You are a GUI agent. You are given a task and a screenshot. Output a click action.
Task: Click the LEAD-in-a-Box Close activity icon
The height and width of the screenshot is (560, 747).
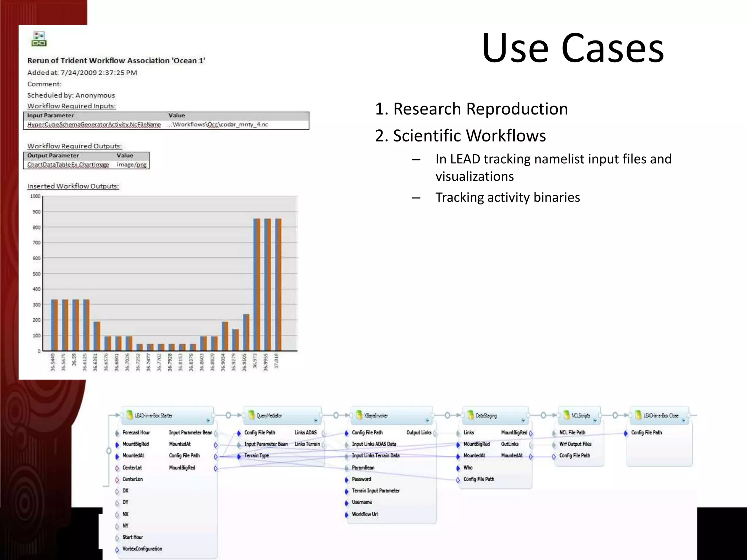[x=638, y=415]
